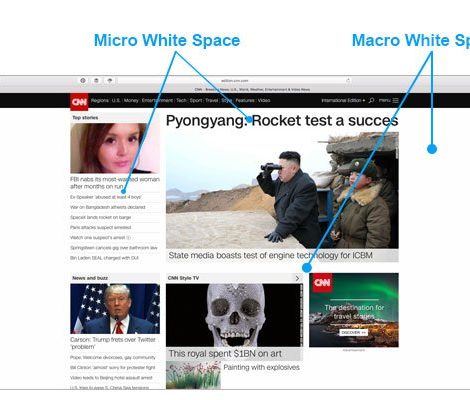The image size is (470, 400).
Task: Click the browser address bar showing edition.cnn.com
Action: [x=235, y=80]
